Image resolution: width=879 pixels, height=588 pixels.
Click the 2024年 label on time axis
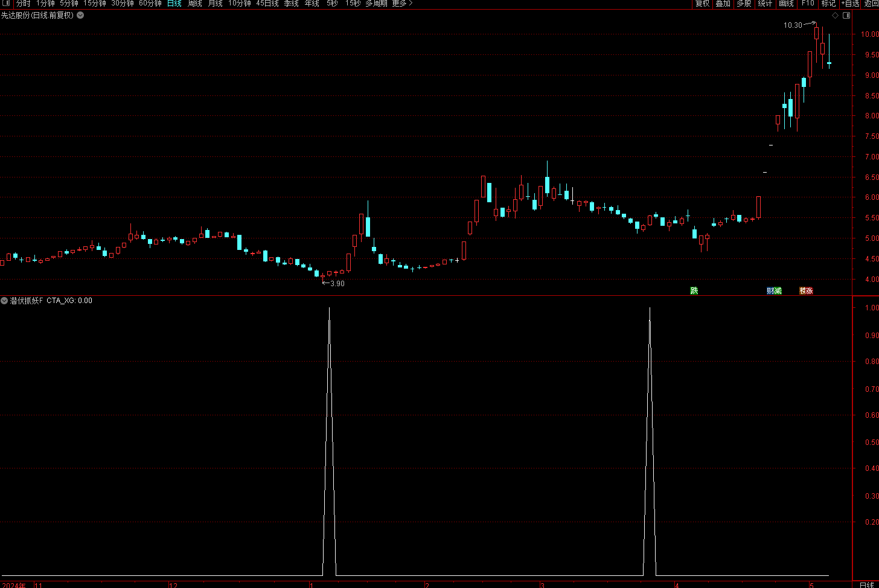pos(15,585)
